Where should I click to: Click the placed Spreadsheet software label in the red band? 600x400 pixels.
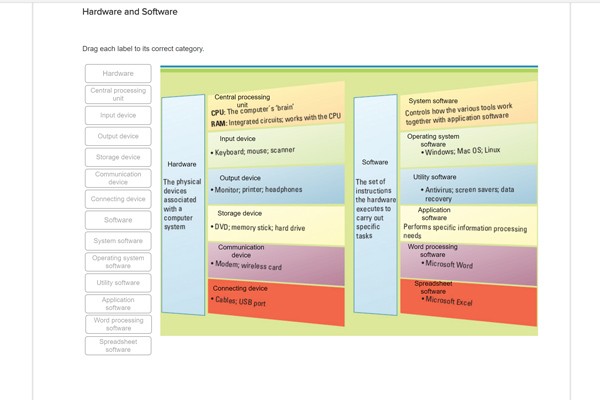[x=433, y=287]
